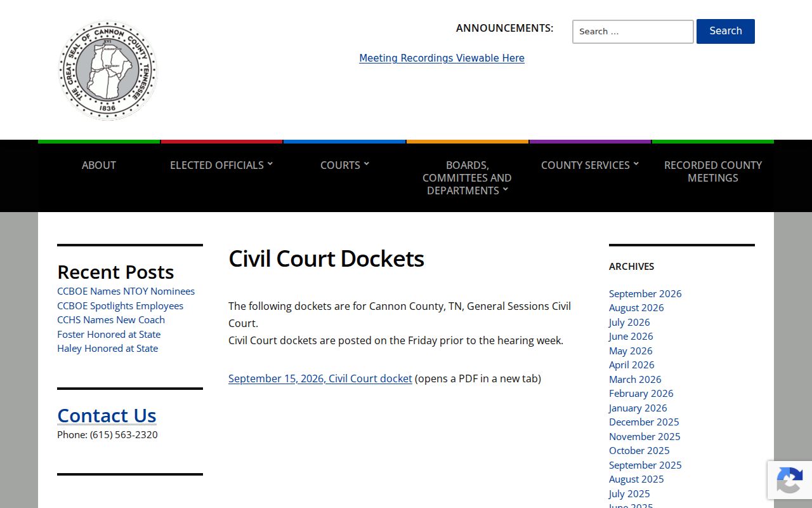Click the Cannon County seal logo
Viewport: 812px width, 508px height.
(x=108, y=70)
